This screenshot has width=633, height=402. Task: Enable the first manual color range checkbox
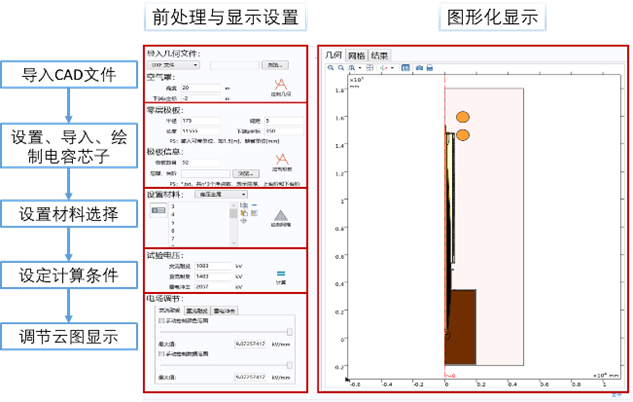(161, 320)
